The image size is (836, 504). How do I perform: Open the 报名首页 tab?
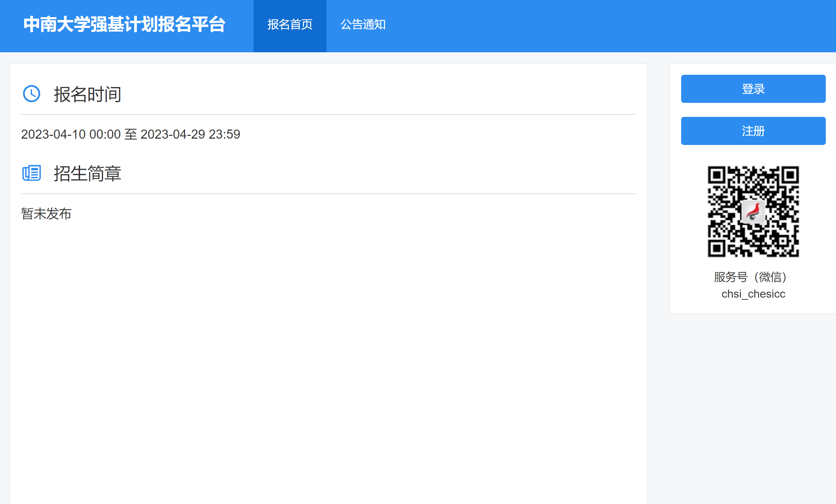[290, 25]
